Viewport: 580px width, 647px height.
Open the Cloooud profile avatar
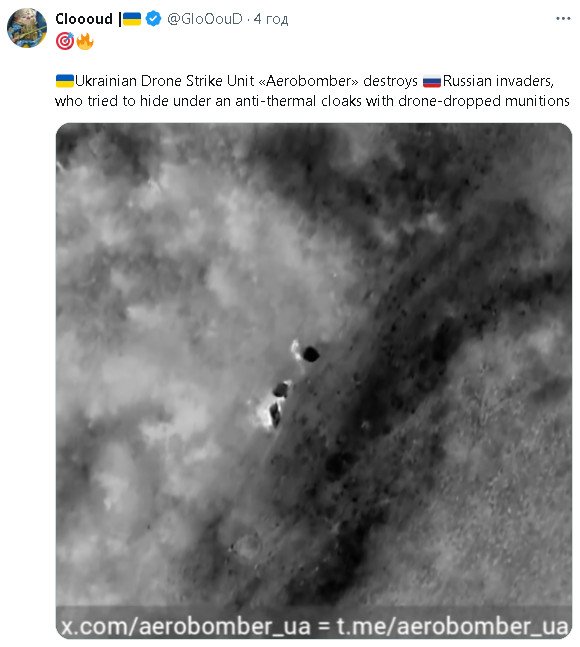pyautogui.click(x=27, y=28)
